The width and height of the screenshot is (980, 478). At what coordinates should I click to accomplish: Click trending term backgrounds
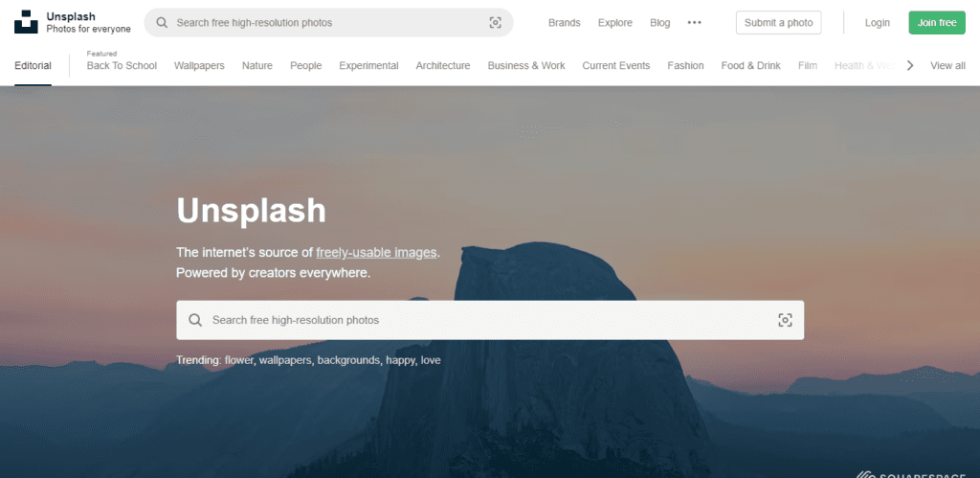point(348,361)
